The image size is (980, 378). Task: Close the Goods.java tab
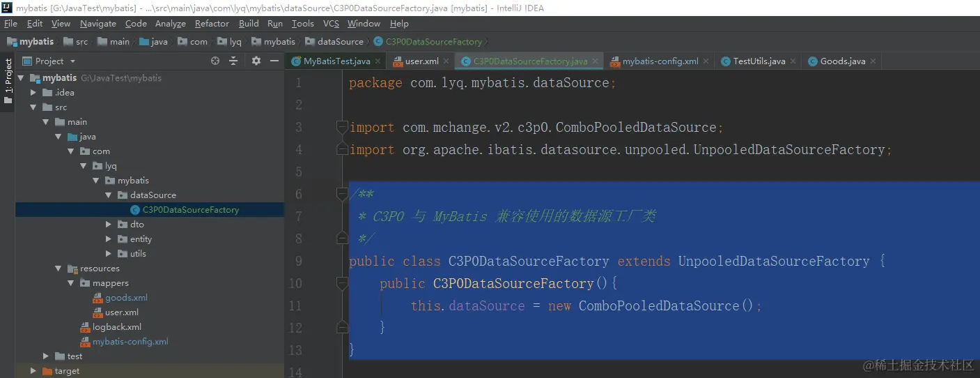tap(873, 61)
